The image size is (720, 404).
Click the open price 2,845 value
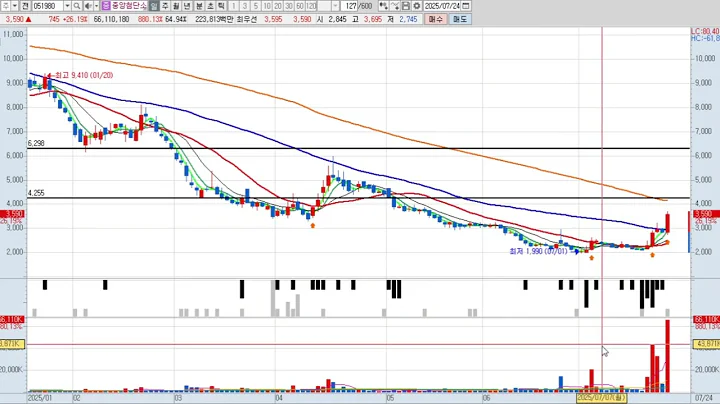pyautogui.click(x=337, y=19)
